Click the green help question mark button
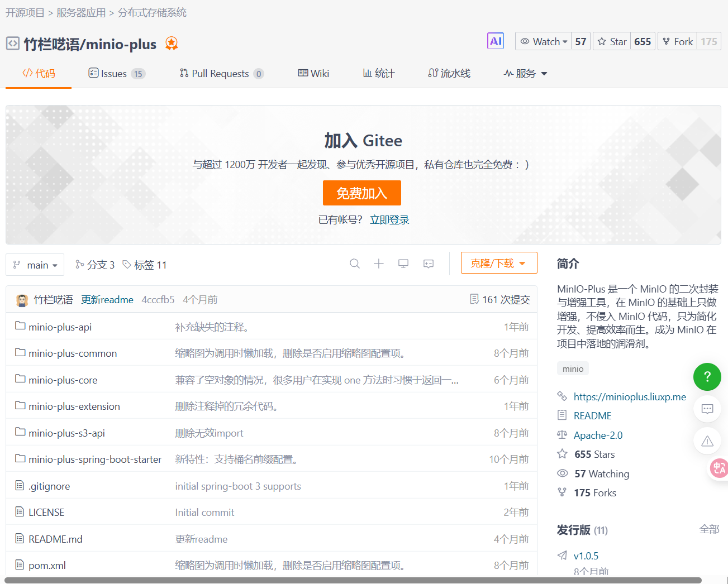728x584 pixels. [x=707, y=377]
